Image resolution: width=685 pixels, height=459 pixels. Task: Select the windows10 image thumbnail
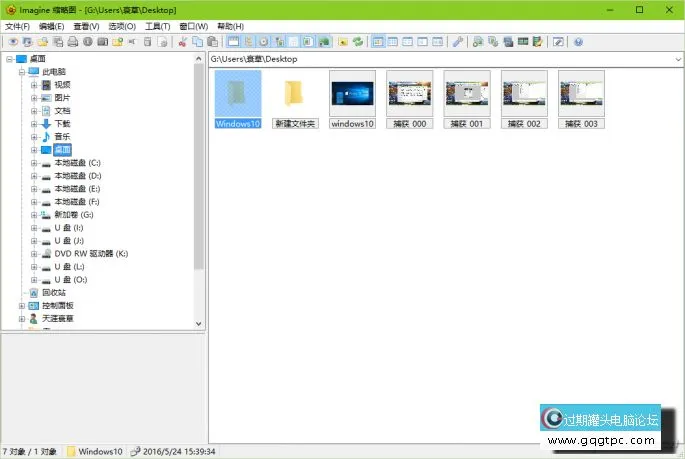[x=353, y=100]
